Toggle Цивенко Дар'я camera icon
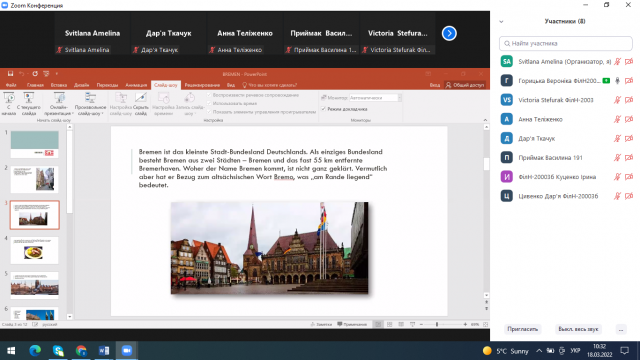 click(629, 196)
